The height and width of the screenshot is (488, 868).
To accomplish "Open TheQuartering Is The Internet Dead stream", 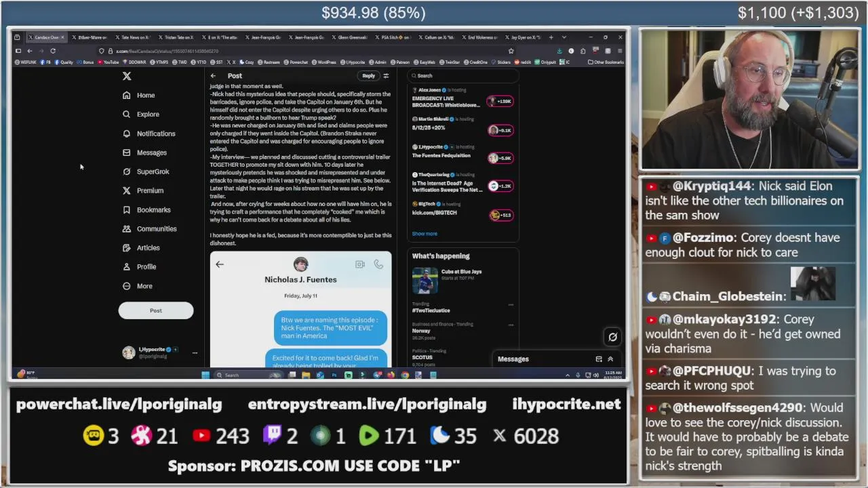I will pos(462,182).
